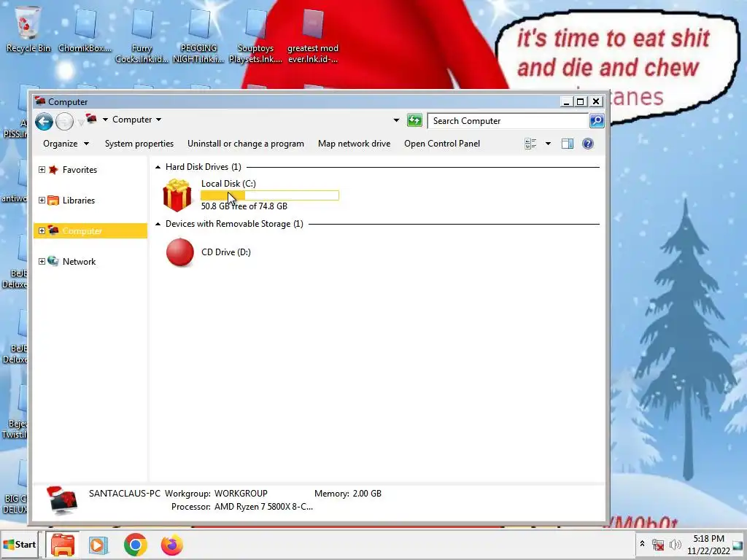This screenshot has height=560, width=747.
Task: Select Computer in the navigation pane
Action: click(82, 231)
